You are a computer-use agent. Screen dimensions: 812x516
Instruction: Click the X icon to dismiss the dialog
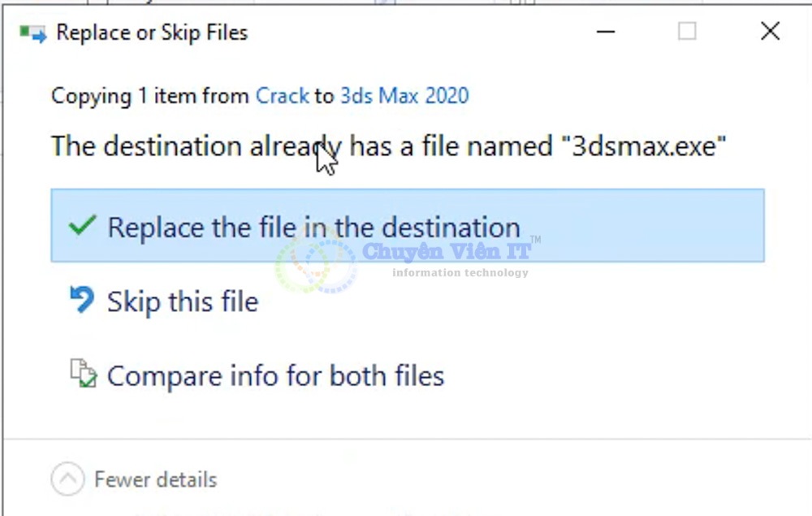point(769,31)
